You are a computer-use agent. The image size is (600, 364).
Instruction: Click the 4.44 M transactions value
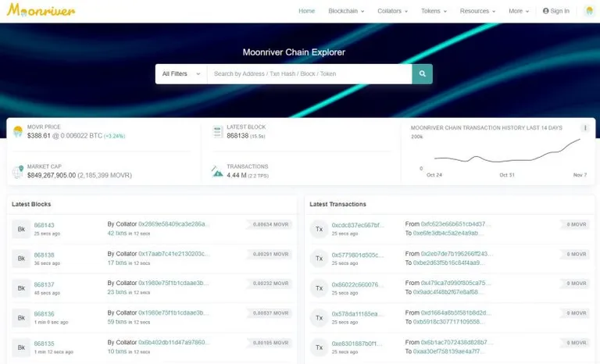[237, 175]
